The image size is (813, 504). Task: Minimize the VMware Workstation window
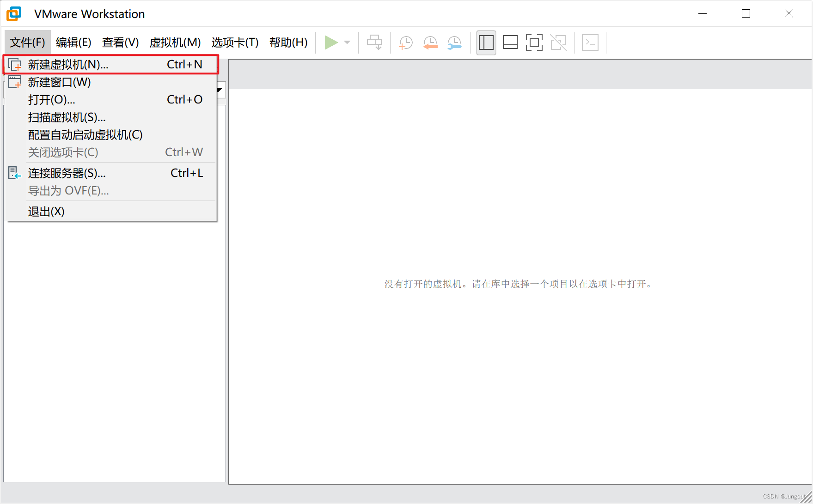703,14
